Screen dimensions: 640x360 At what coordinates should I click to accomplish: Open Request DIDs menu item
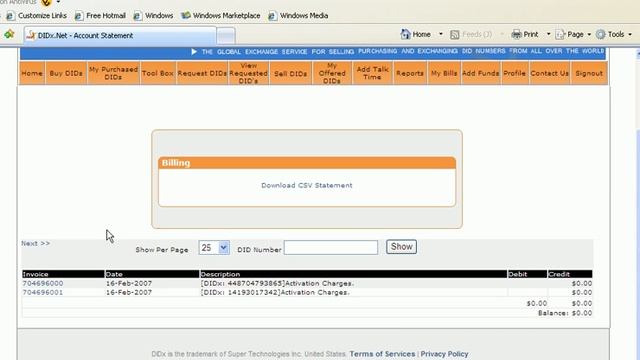tap(202, 73)
